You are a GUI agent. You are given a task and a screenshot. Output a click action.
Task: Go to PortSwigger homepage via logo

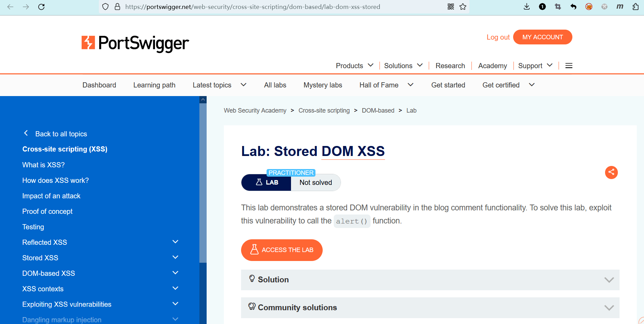[135, 43]
